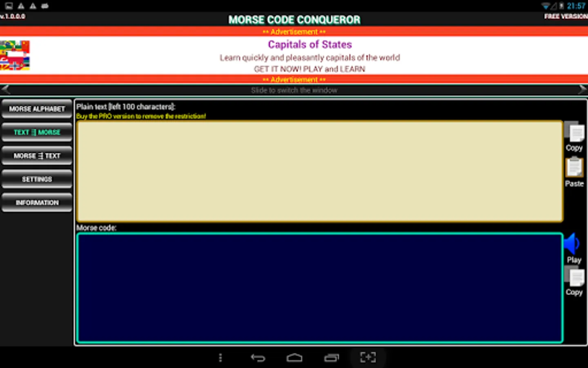Slide to the previous window with left arrow
This screenshot has height=368, width=588.
(x=6, y=90)
